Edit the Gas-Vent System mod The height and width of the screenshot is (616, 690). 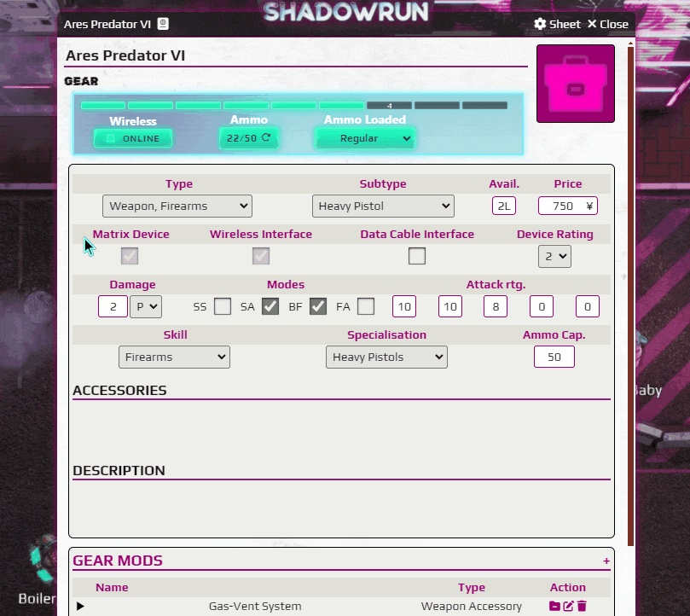pos(568,606)
